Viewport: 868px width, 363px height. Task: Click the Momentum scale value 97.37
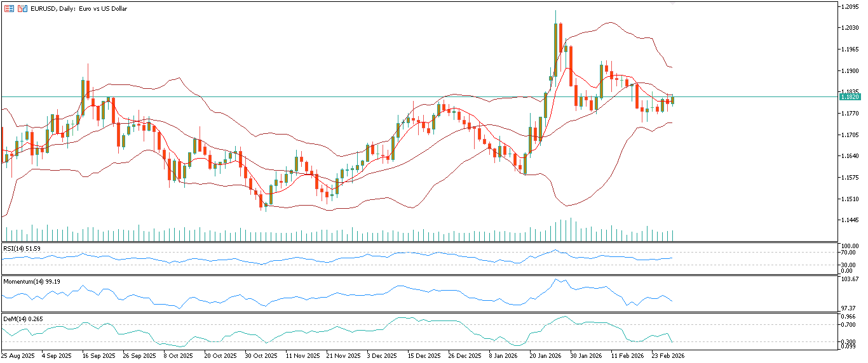click(x=849, y=308)
